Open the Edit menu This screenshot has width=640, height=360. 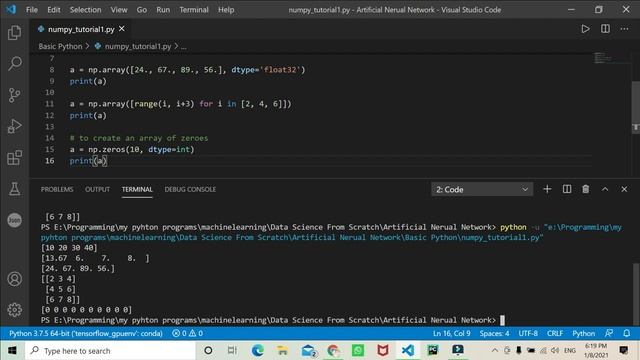click(53, 9)
